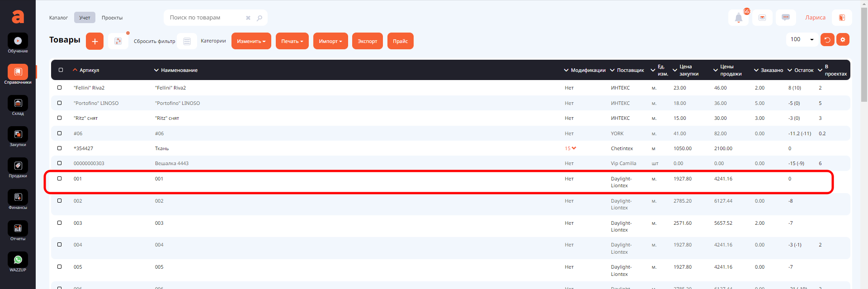Open the Обучение sidebar section

click(18, 41)
